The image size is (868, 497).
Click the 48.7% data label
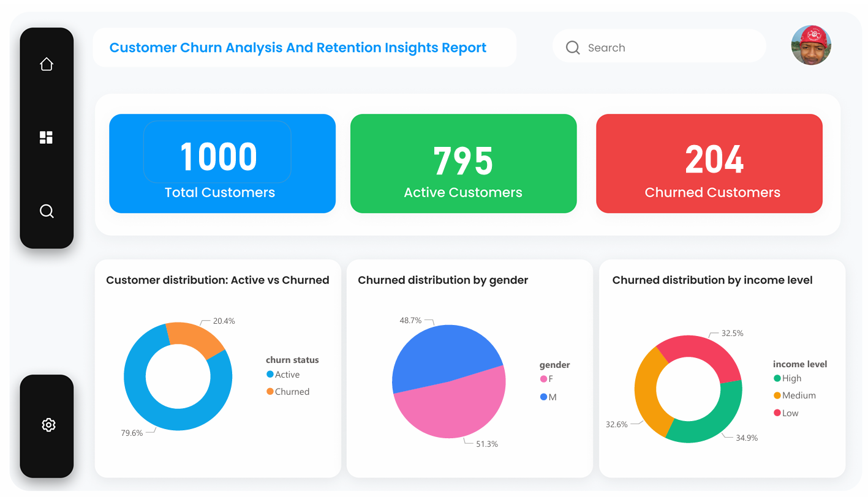(410, 320)
